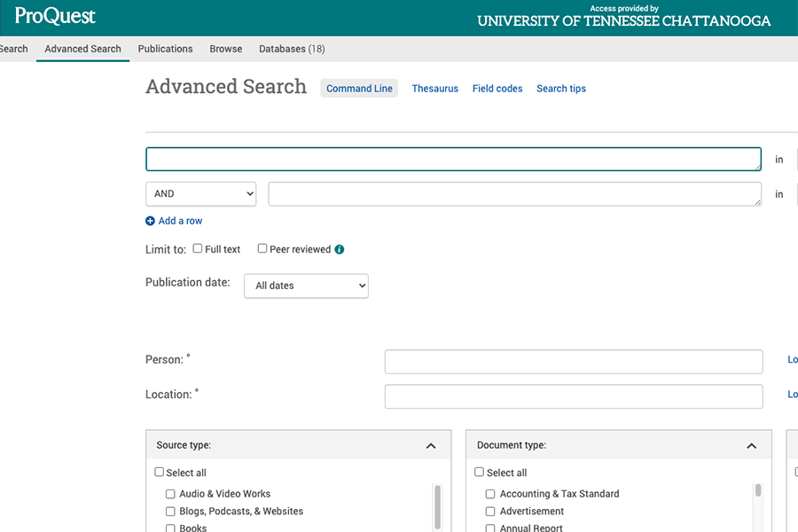This screenshot has width=798, height=532.
Task: Open the Thesaurus link
Action: pos(435,89)
